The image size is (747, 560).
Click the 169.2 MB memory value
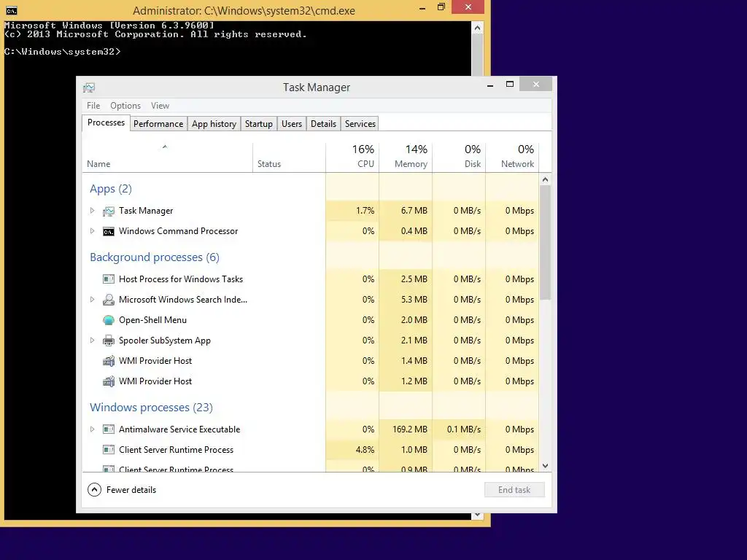[x=410, y=429]
